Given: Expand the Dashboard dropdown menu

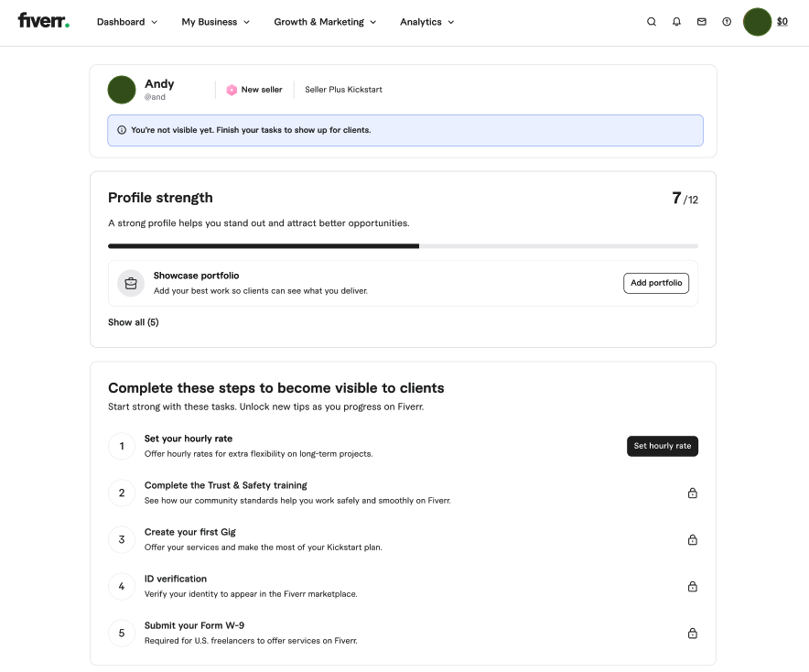Looking at the screenshot, I should [127, 22].
